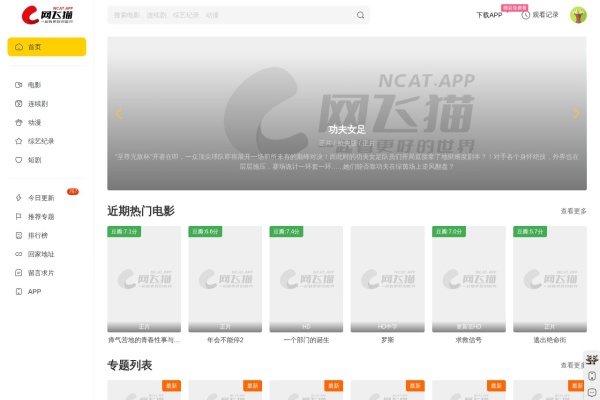This screenshot has height=400, width=600.
Task: Click the 豆瓣 5.7分 rating badge
Action: 530,231
